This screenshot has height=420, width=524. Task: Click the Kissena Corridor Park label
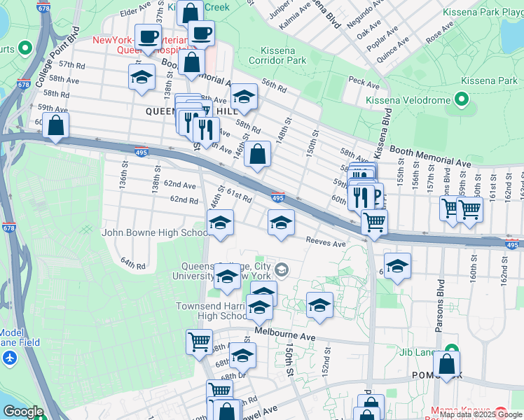pos(277,55)
